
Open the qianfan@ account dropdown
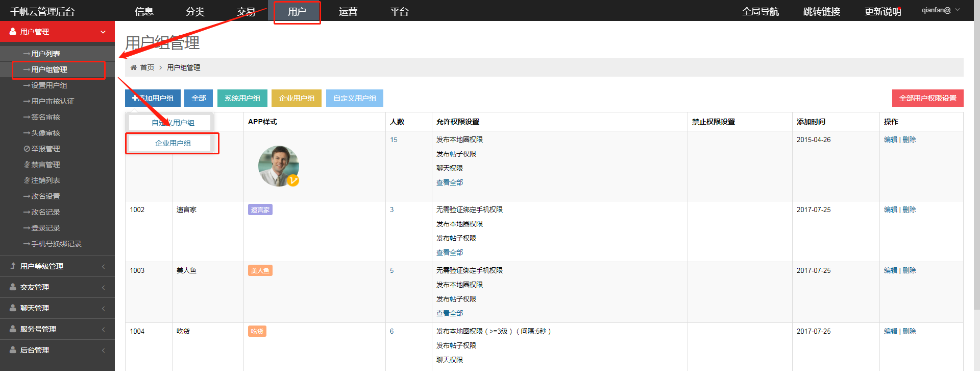(x=941, y=10)
